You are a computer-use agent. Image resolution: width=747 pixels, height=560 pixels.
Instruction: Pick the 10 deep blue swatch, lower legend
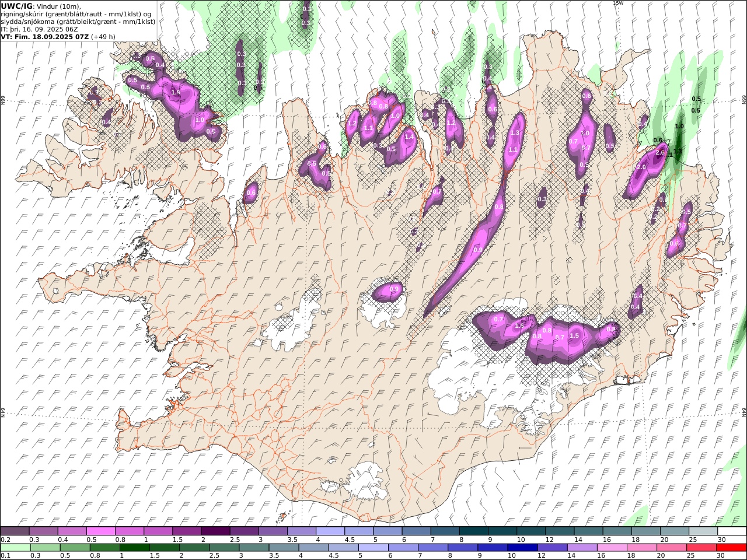(x=522, y=548)
